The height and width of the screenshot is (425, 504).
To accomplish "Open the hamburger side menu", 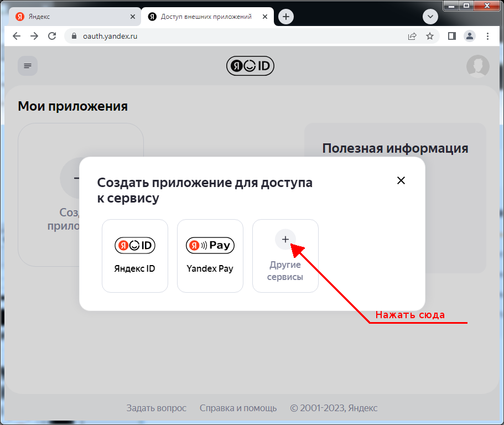I will [28, 66].
